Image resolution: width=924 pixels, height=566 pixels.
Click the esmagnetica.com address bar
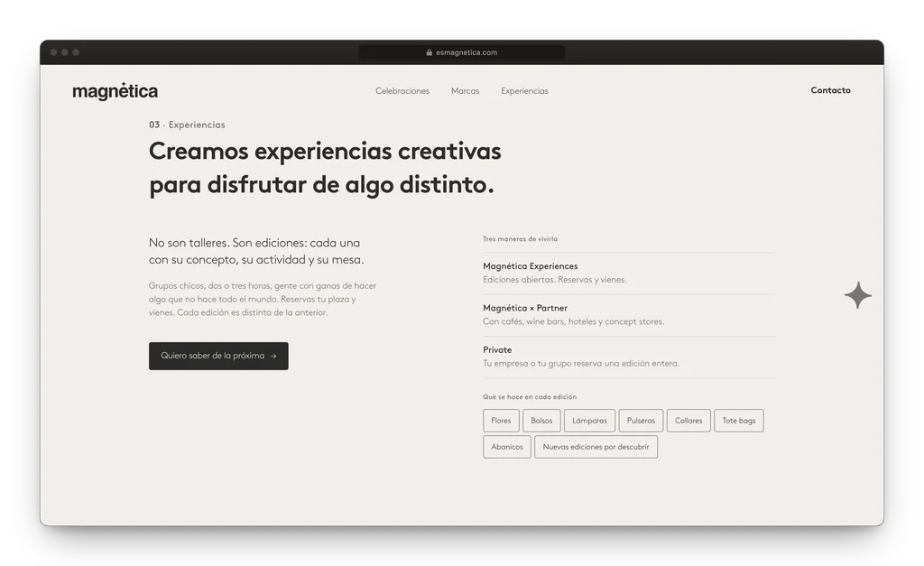(x=461, y=52)
